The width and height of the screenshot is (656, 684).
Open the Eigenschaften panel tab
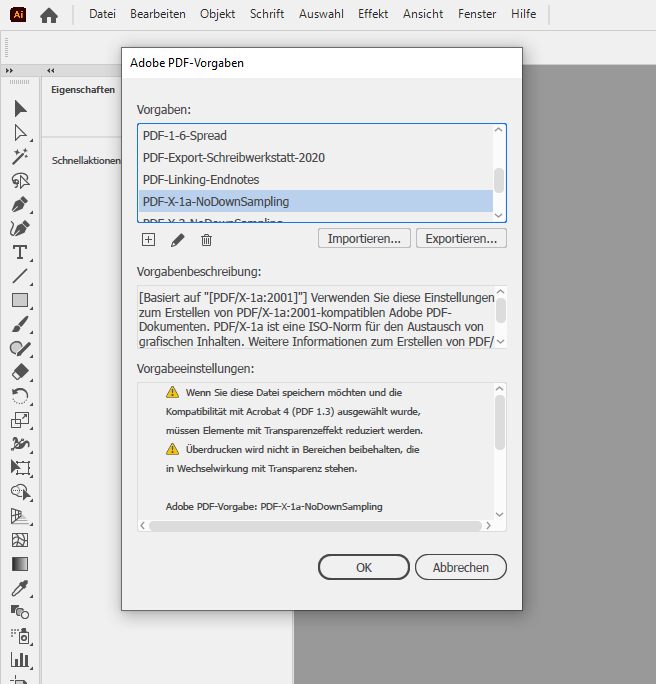83,90
